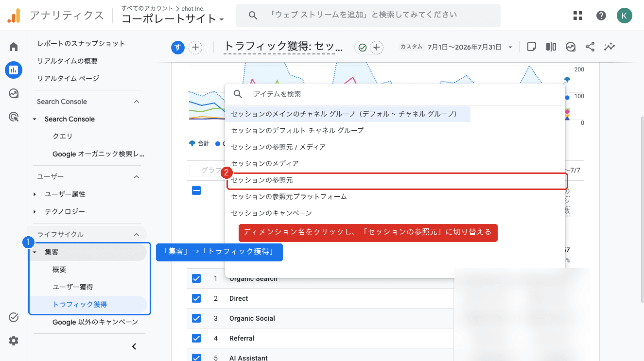Expand the ユーザー属性 tree item
The image size is (644, 361).
tap(35, 194)
